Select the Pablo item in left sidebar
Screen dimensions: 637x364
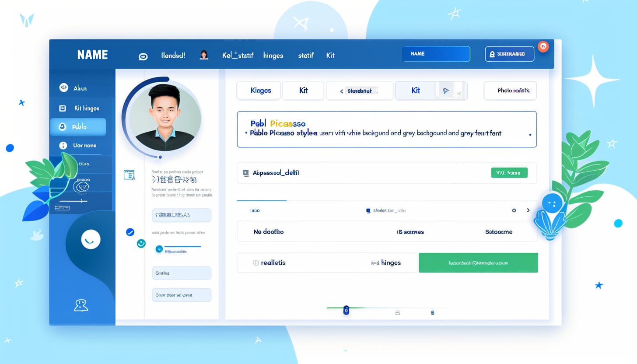[78, 127]
